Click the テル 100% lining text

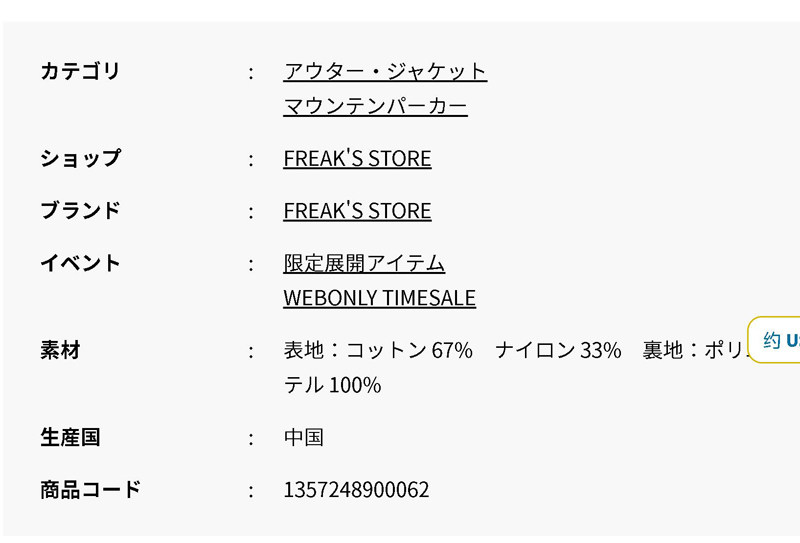click(x=332, y=385)
